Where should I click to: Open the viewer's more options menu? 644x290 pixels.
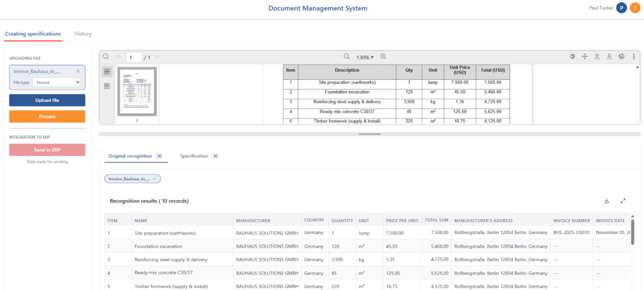tap(633, 57)
